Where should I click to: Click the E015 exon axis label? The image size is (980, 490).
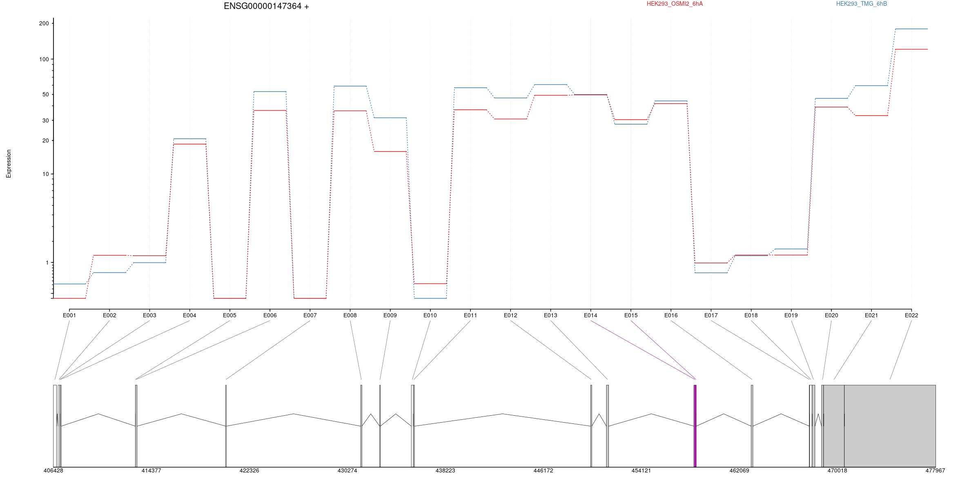click(631, 315)
